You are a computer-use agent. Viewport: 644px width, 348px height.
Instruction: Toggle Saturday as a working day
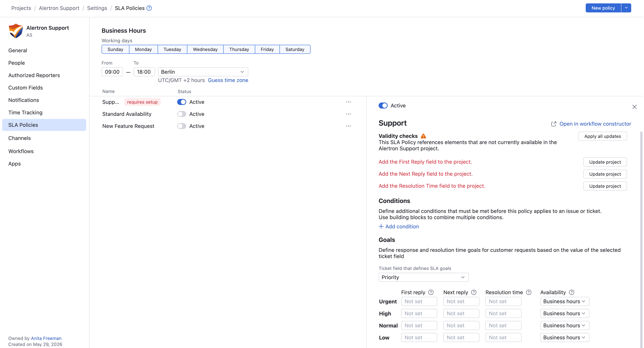(x=295, y=49)
